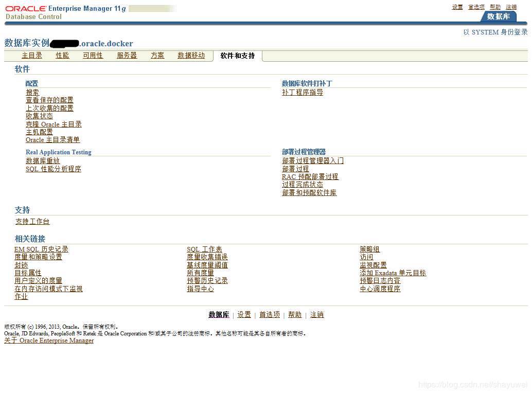Open SQL 性能分析程序 link
This screenshot has width=532, height=394.
tap(54, 169)
